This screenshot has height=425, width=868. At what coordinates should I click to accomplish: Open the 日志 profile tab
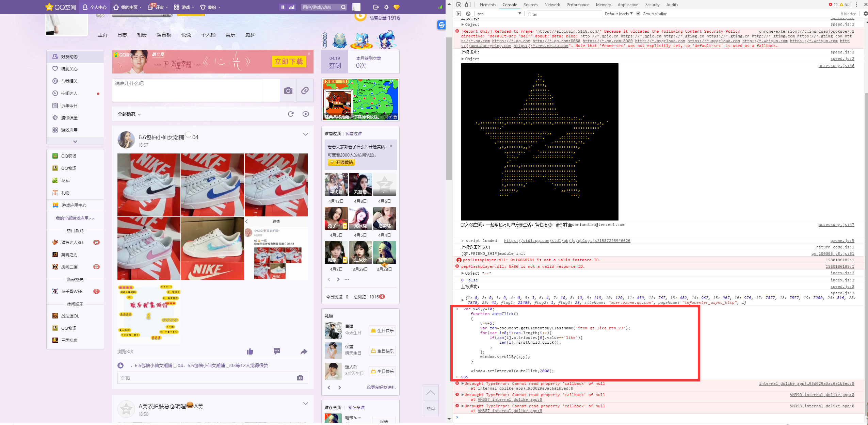click(122, 35)
